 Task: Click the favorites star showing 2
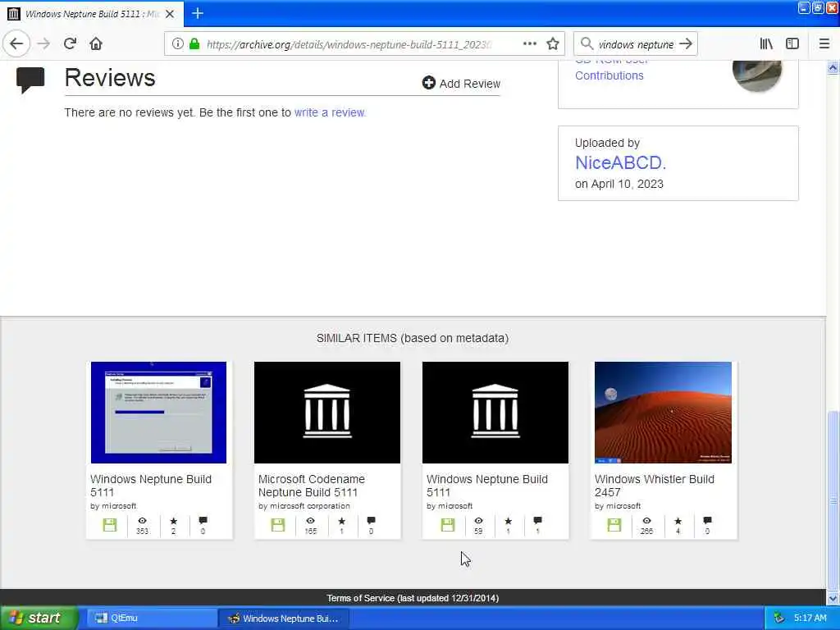(x=173, y=521)
